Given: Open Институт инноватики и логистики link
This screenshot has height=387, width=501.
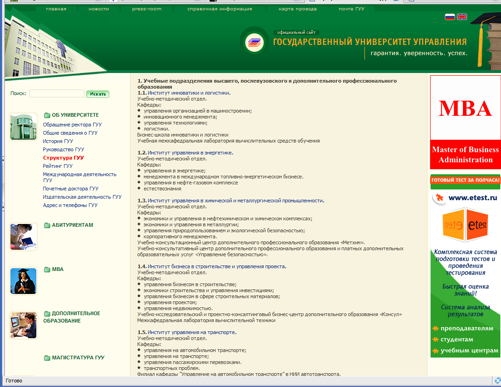Looking at the screenshot, I should pos(189,93).
